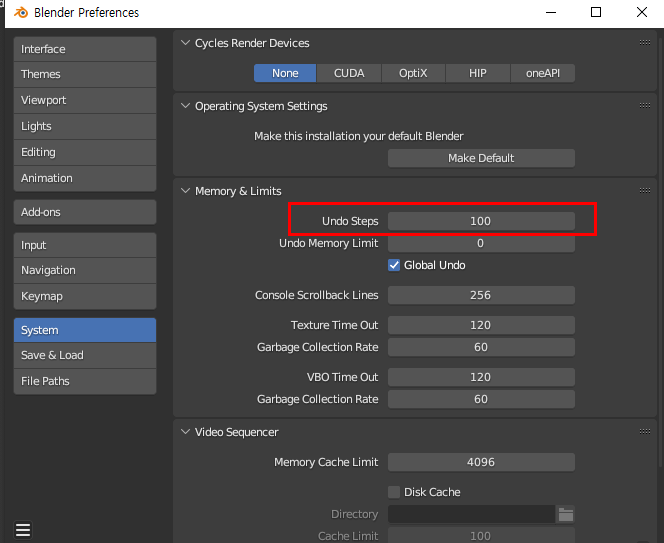
Task: Collapse the Operating System Settings panel
Action: point(185,106)
